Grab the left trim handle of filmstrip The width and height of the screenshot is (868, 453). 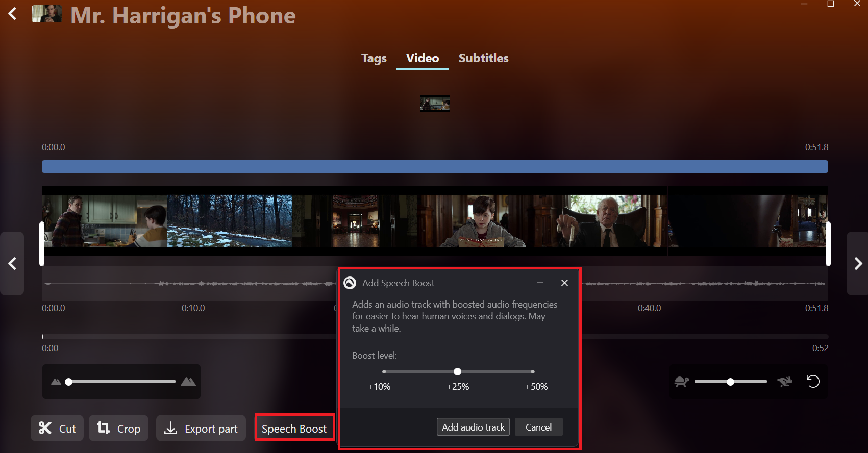[42, 244]
